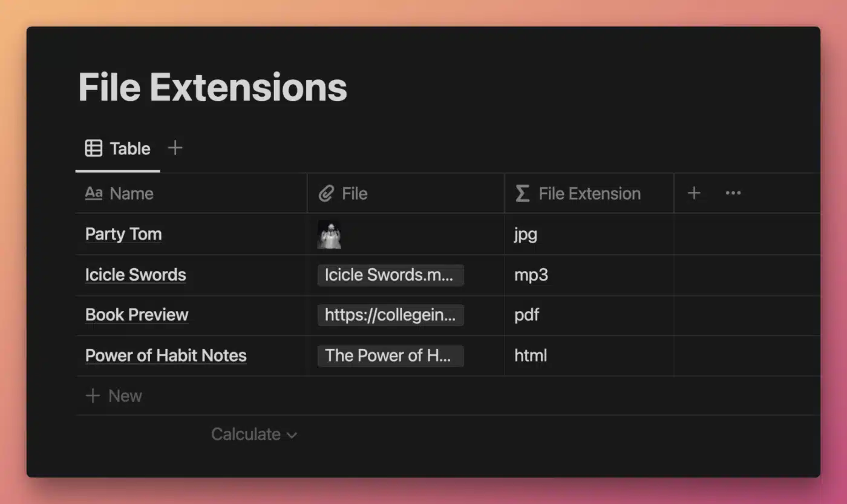This screenshot has width=847, height=504.
Task: Click the File column paperclip icon
Action: point(327,194)
